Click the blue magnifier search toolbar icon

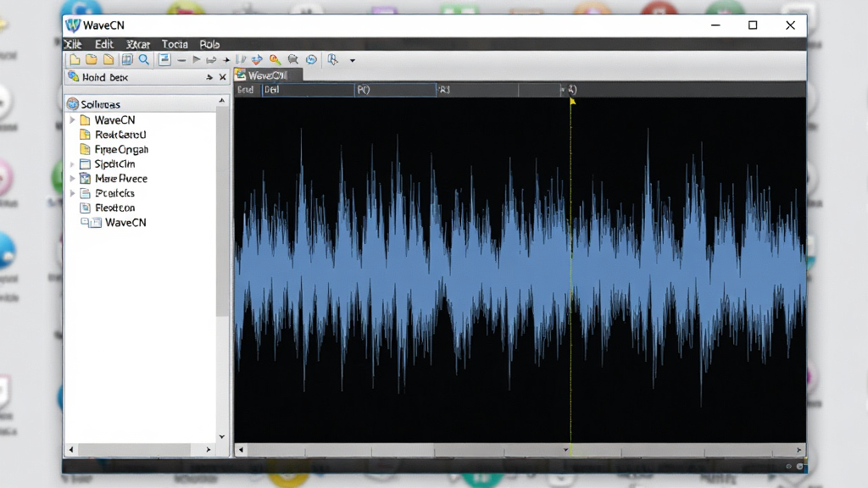[144, 60]
